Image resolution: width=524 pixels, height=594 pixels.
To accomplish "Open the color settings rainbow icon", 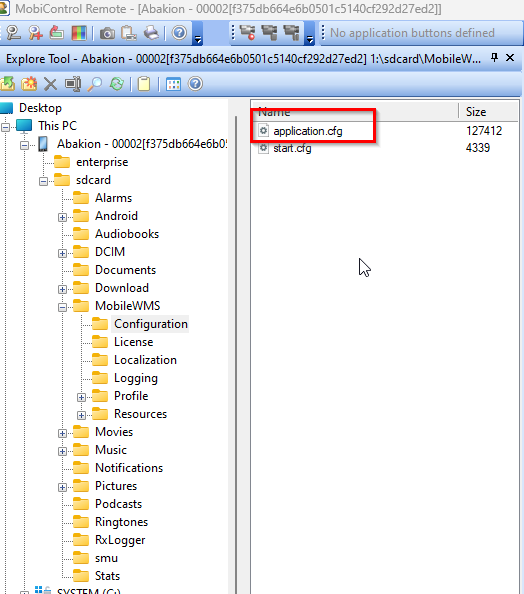I will coord(79,33).
